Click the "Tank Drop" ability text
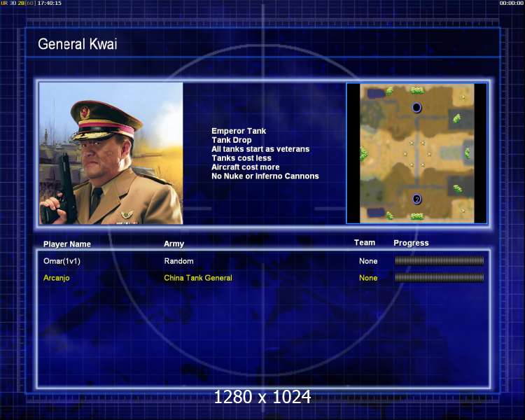Image resolution: width=525 pixels, height=420 pixels. click(x=232, y=140)
